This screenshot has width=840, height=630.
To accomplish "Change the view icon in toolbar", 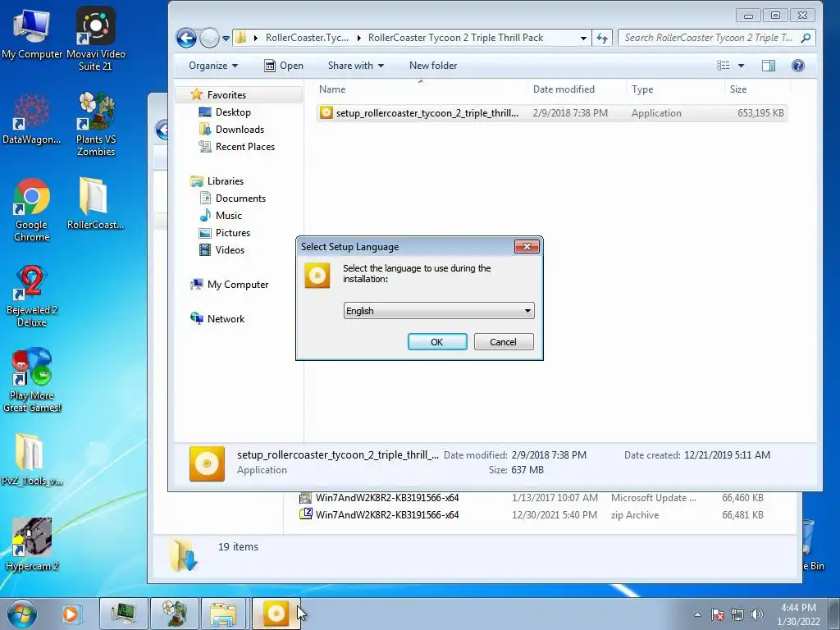I will (x=724, y=66).
